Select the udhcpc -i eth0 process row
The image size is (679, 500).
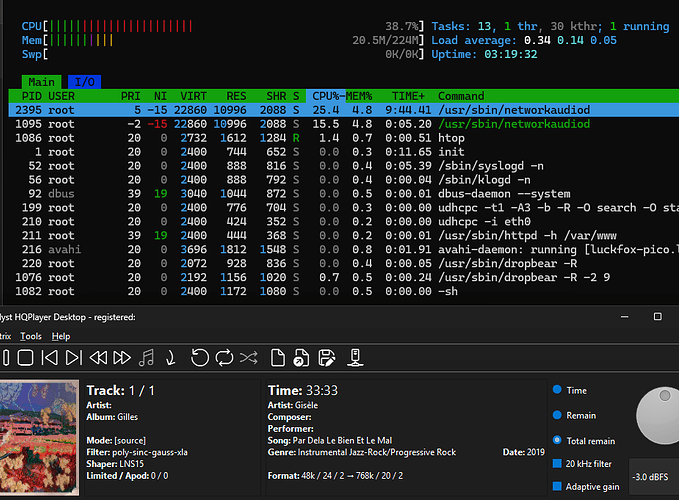tap(344, 221)
